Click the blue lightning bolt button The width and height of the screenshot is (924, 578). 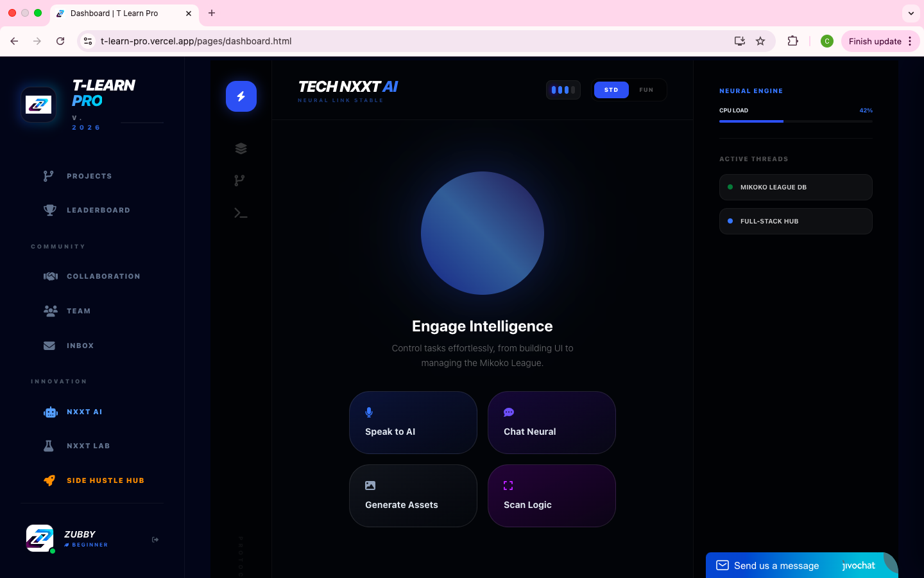coord(241,96)
